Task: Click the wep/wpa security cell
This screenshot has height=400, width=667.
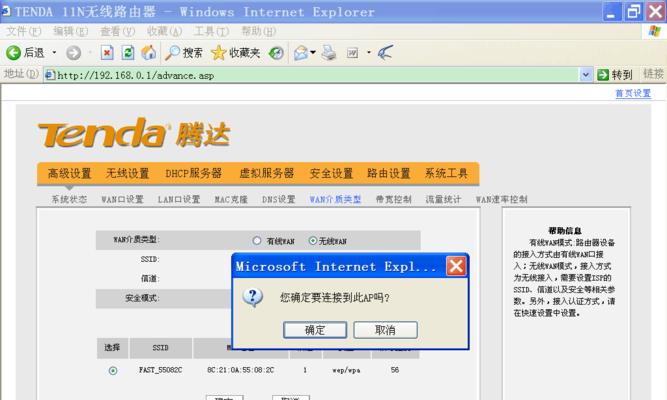Action: [x=346, y=370]
